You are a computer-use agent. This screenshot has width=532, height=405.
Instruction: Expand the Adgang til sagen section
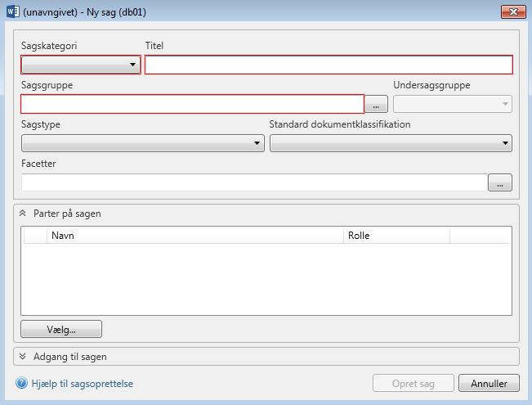(23, 357)
